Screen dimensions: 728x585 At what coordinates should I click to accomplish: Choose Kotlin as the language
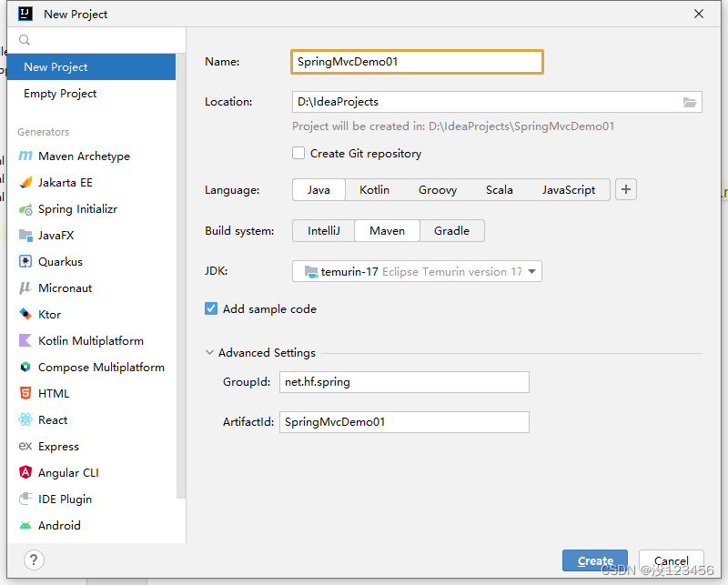tap(374, 190)
